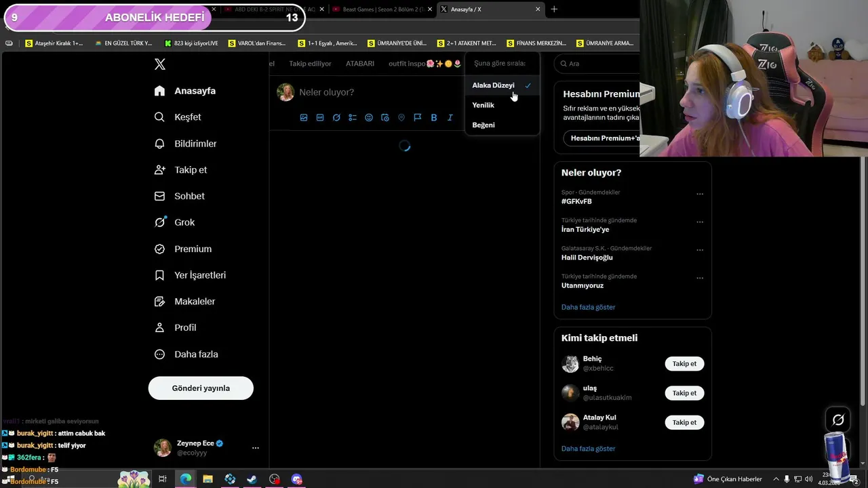Open #GFKvFB trending topic

tap(576, 201)
